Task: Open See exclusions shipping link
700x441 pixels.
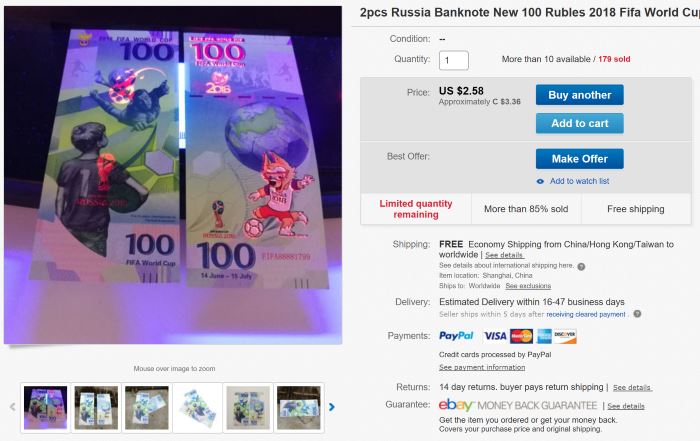Action: pos(528,286)
